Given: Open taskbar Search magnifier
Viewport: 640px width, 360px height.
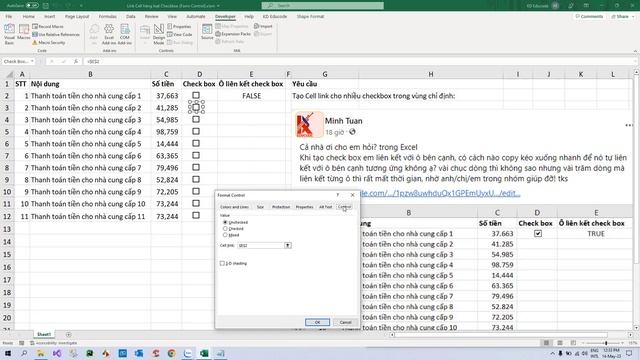Looking at the screenshot, I should coord(24,353).
